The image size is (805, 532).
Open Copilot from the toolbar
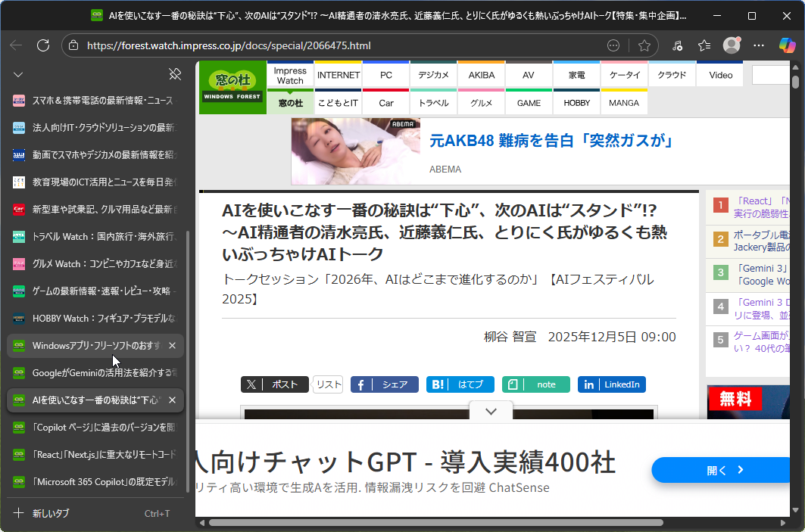[x=788, y=45]
